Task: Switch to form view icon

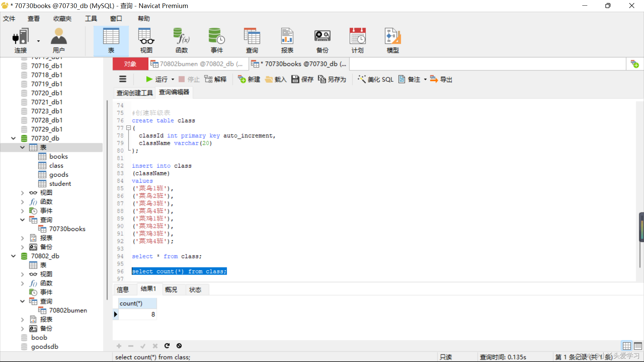Action: pyautogui.click(x=638, y=346)
